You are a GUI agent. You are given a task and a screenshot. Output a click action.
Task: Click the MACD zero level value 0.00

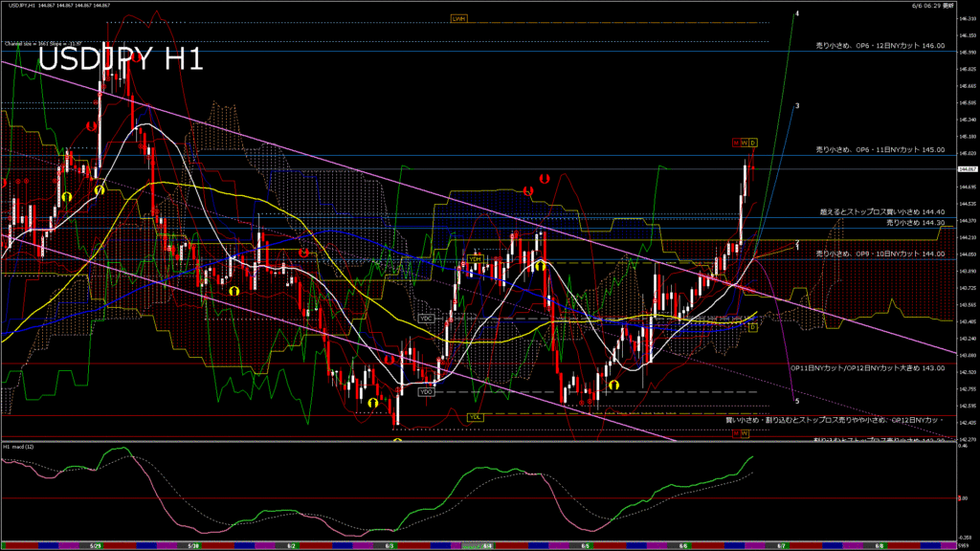pos(963,498)
